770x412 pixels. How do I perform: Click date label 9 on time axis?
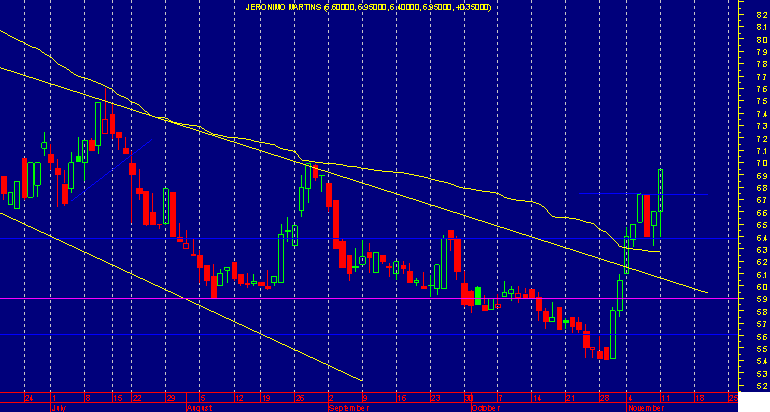pyautogui.click(x=364, y=398)
